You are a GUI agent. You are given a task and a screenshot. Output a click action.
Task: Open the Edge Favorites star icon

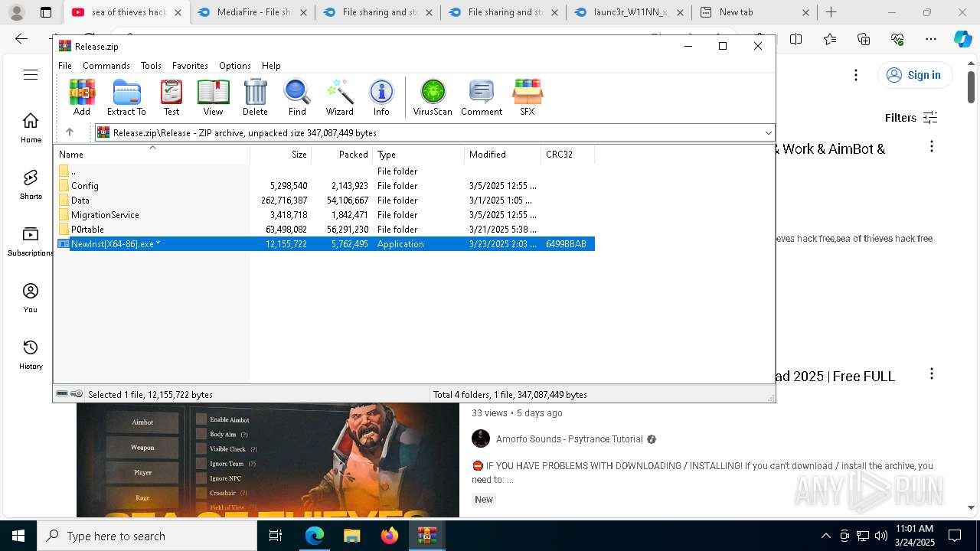pyautogui.click(x=830, y=39)
